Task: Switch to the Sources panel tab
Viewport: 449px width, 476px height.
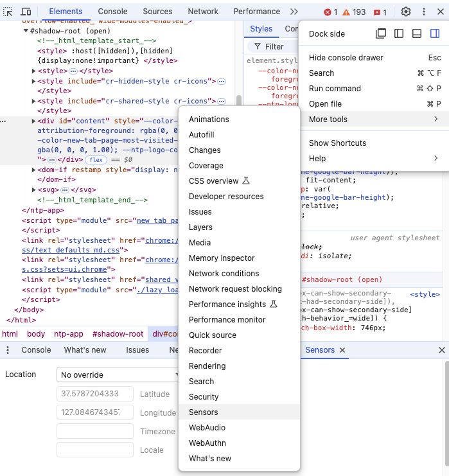Action: tap(157, 12)
